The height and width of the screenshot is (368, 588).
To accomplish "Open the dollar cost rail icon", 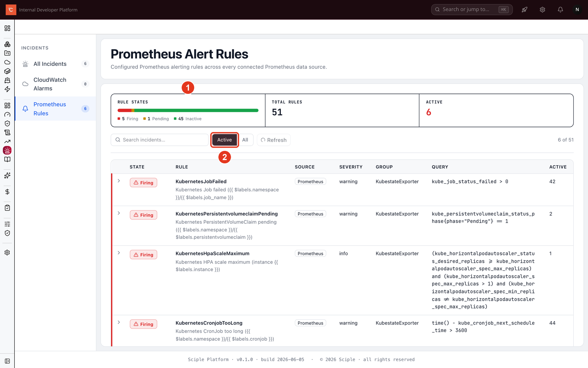I will tap(7, 192).
